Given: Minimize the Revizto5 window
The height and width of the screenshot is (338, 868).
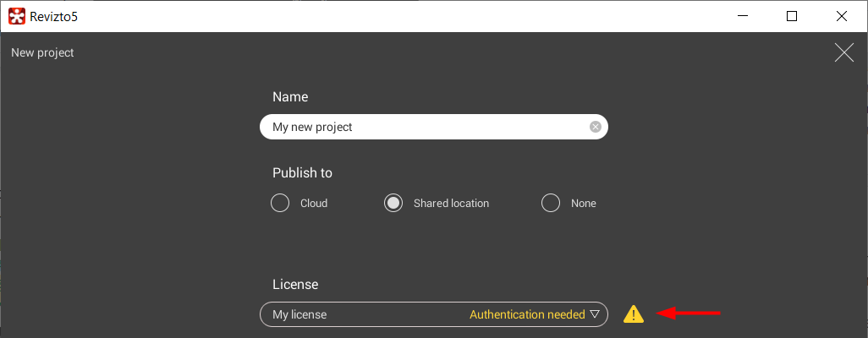Looking at the screenshot, I should pos(742,16).
